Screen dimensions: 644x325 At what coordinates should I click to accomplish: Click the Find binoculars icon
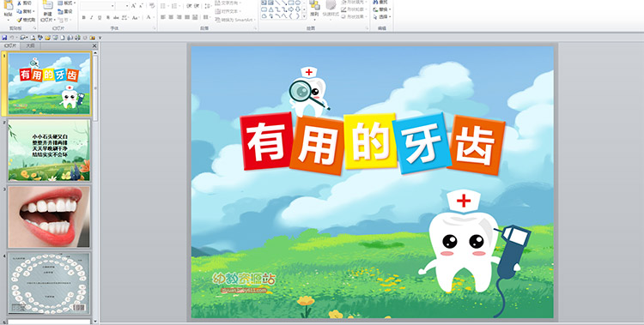pyautogui.click(x=375, y=2)
